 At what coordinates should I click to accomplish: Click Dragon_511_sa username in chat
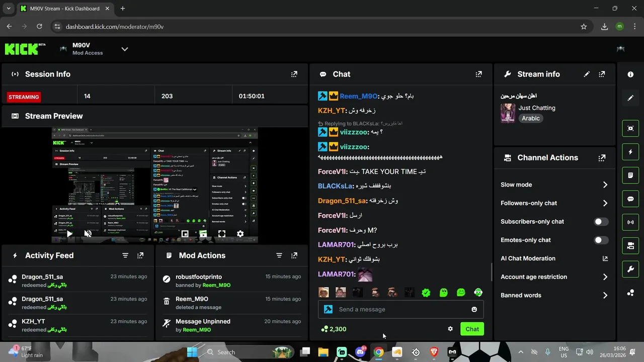[342, 201]
